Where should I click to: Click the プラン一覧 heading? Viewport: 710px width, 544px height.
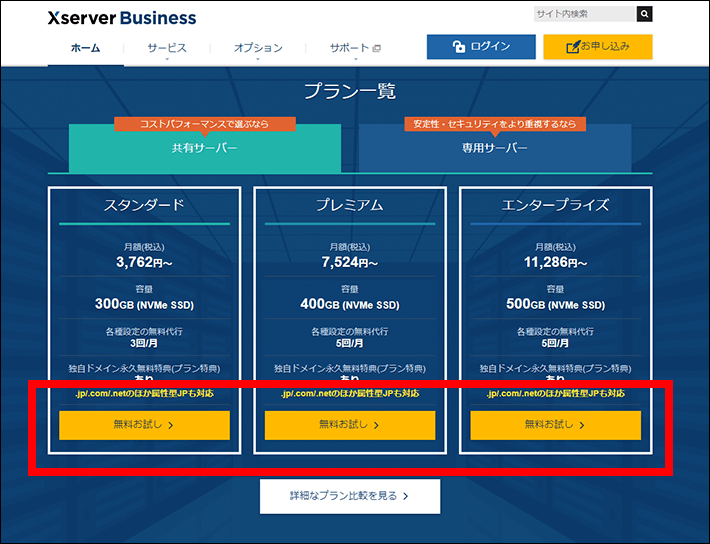click(x=350, y=91)
